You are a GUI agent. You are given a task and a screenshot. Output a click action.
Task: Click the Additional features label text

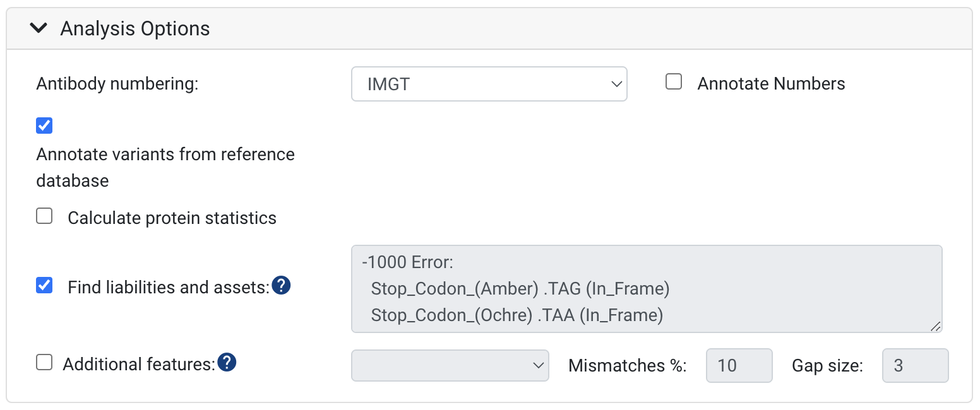140,364
